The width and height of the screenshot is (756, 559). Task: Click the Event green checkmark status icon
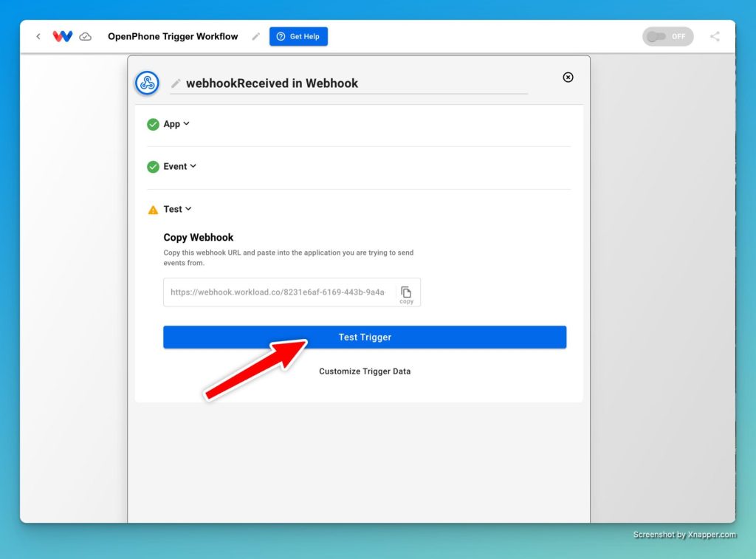(153, 167)
